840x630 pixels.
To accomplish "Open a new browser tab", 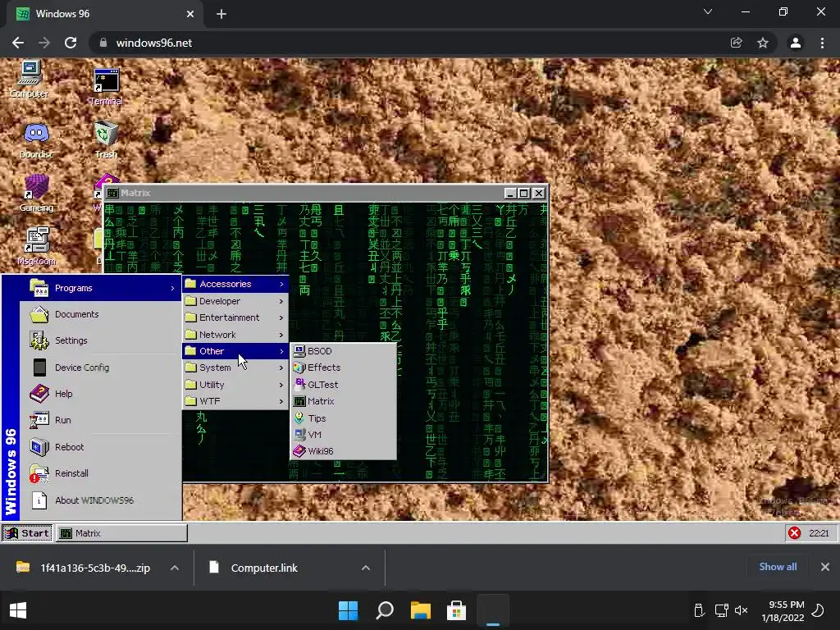I will (x=221, y=15).
